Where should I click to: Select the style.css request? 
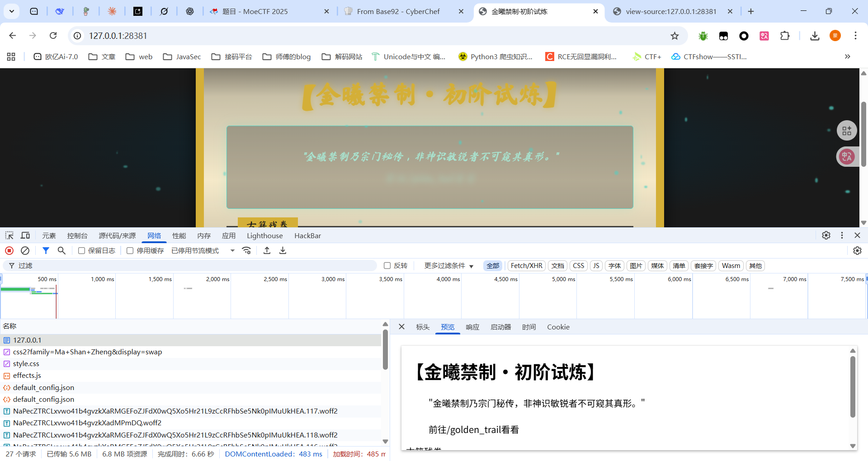[26, 364]
